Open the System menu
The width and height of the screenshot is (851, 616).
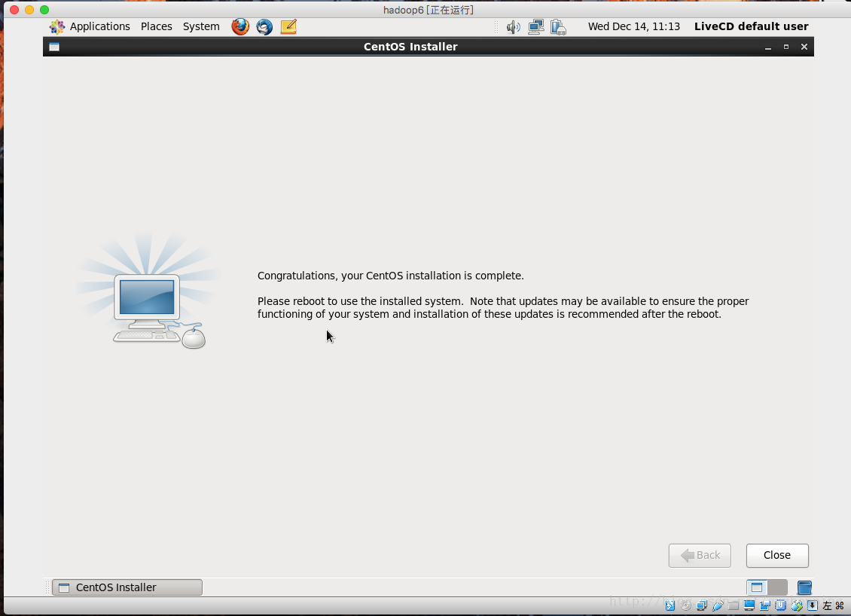(x=201, y=26)
